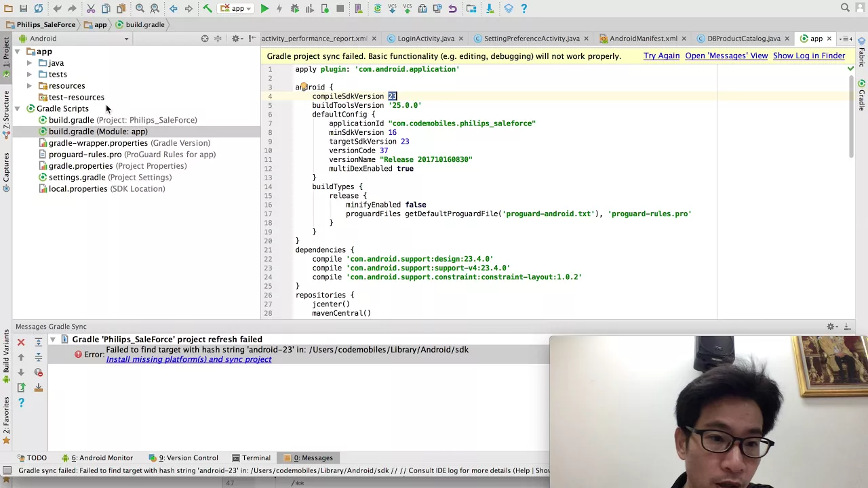Image resolution: width=868 pixels, height=488 pixels.
Task: Expand the tests folder node
Action: click(29, 75)
